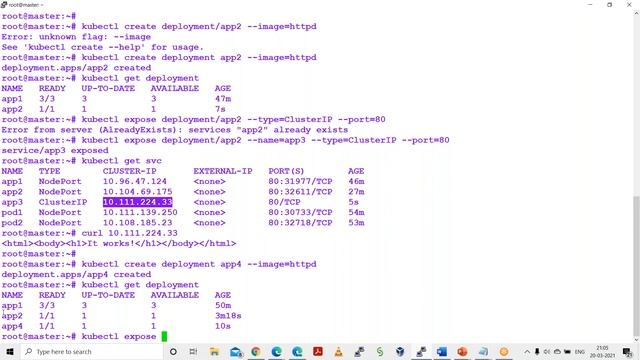This screenshot has height=360, width=640.
Task: Open the notepad-like app icon
Action: pyautogui.click(x=483, y=351)
